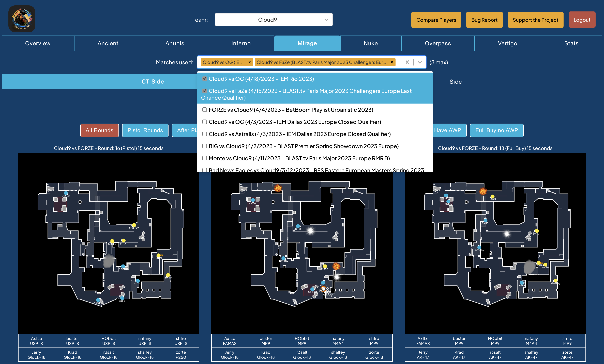The height and width of the screenshot is (364, 604).
Task: Click the middle round map thumbnail
Action: click(302, 252)
